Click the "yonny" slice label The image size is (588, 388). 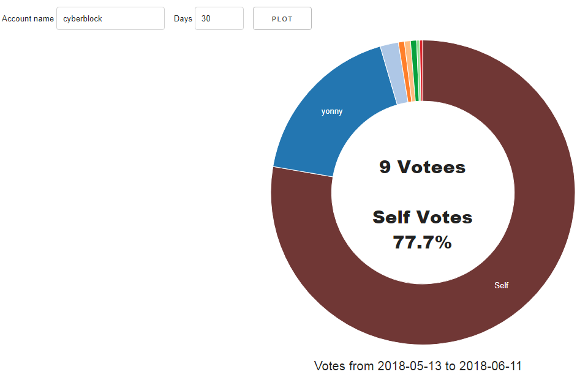[332, 111]
